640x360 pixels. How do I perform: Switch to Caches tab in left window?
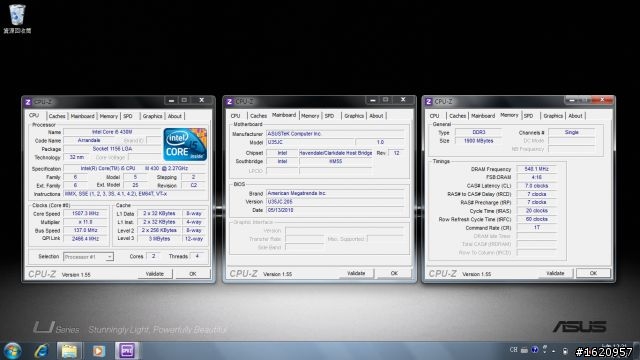(57, 116)
